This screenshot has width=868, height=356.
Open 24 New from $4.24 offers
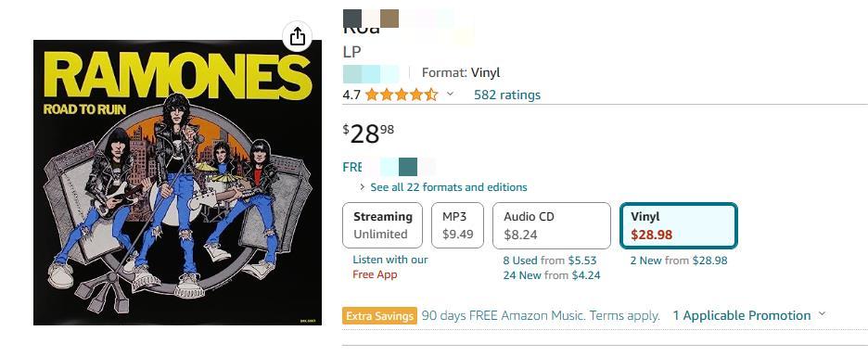coord(552,275)
